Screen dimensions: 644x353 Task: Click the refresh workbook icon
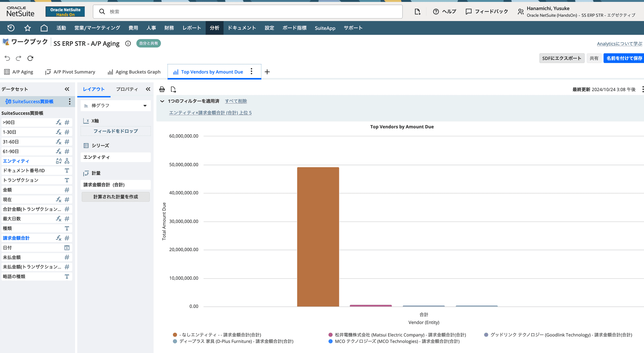(30, 58)
